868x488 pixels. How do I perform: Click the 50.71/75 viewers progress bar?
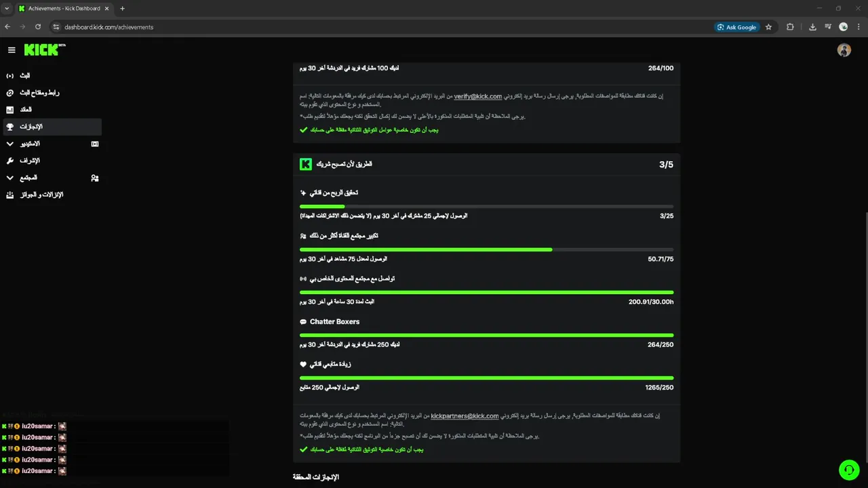coord(486,249)
